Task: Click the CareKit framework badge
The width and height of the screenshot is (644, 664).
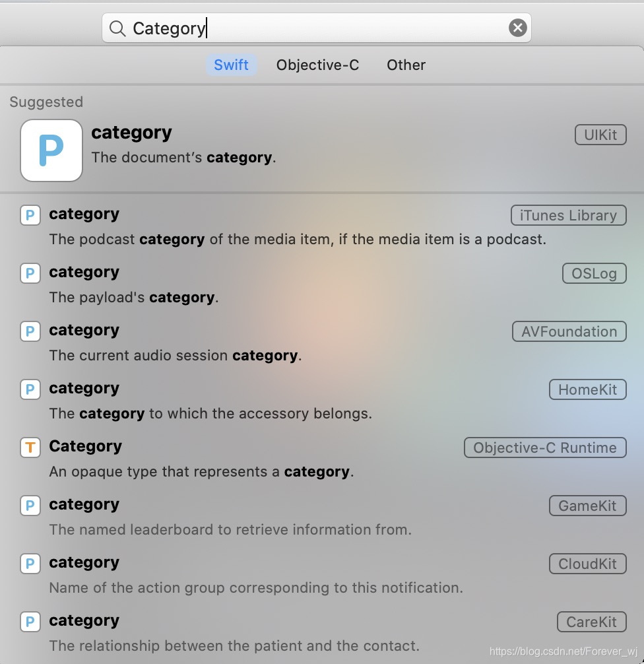Action: (591, 622)
